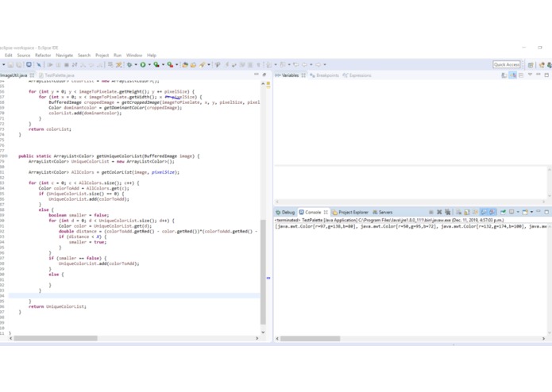The width and height of the screenshot is (552, 392).
Task: Click the Save toolbar icon
Action: [10, 65]
